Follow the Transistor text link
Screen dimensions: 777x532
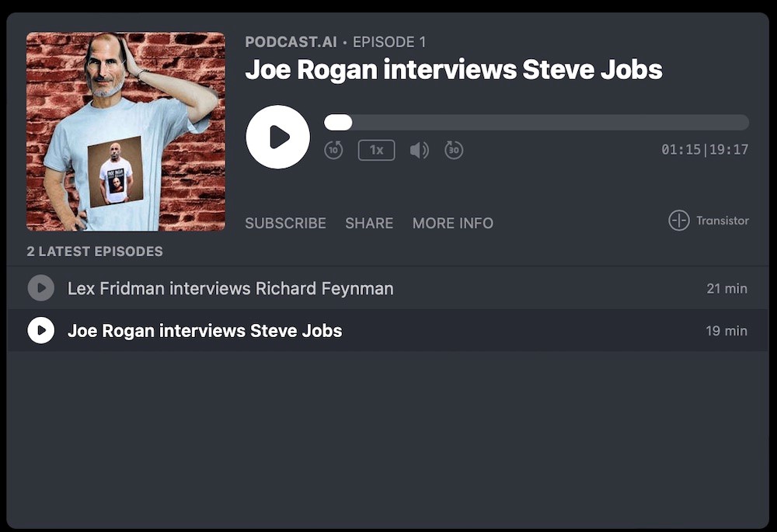(x=722, y=221)
